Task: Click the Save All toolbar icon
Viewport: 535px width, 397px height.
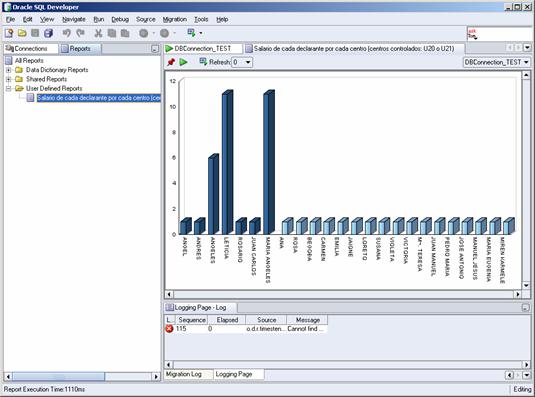Action: [48, 33]
